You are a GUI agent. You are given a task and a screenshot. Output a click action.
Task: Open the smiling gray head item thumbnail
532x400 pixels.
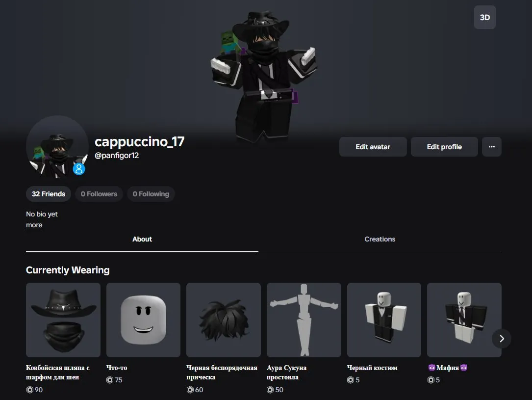[x=143, y=320]
